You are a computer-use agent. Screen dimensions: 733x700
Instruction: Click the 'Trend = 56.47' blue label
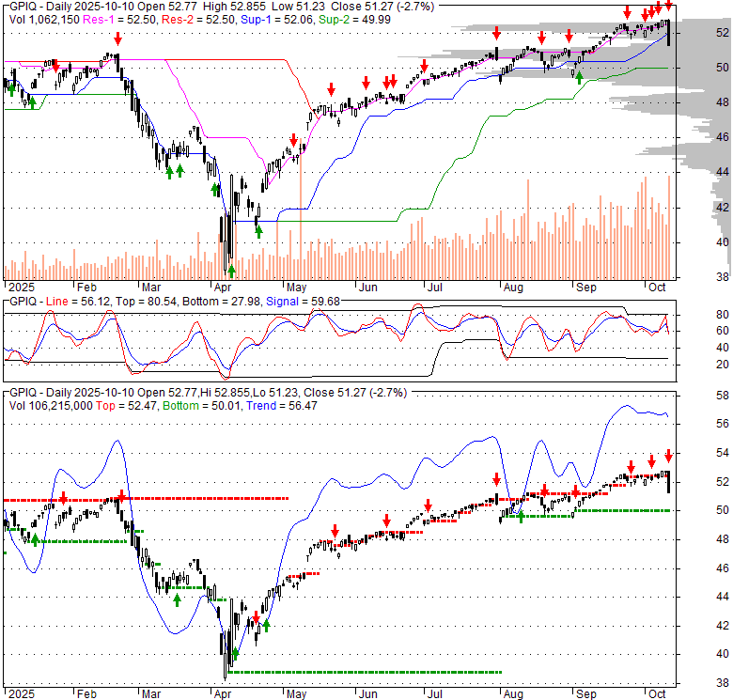coord(282,406)
